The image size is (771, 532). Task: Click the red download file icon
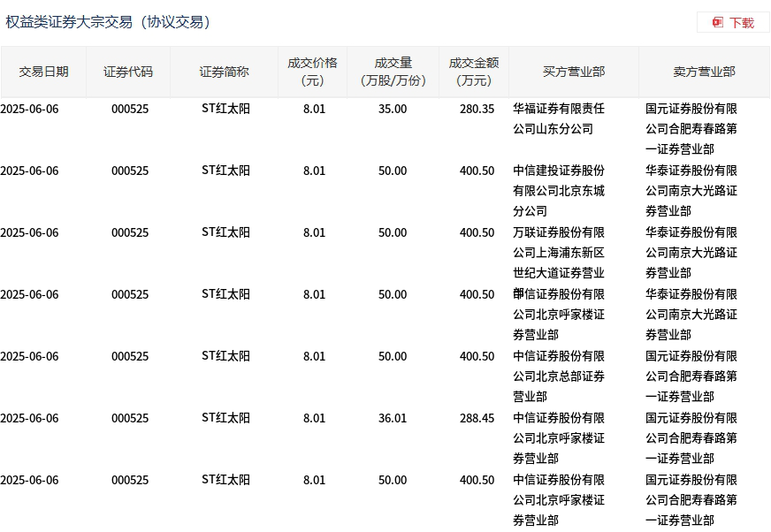point(718,22)
